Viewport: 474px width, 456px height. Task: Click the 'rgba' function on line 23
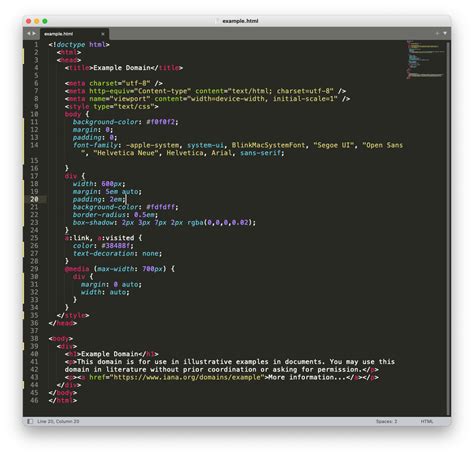(195, 223)
